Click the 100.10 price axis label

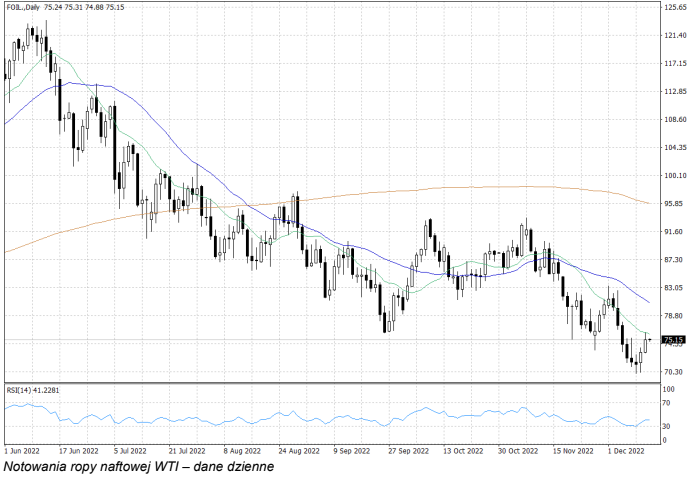pyautogui.click(x=674, y=176)
